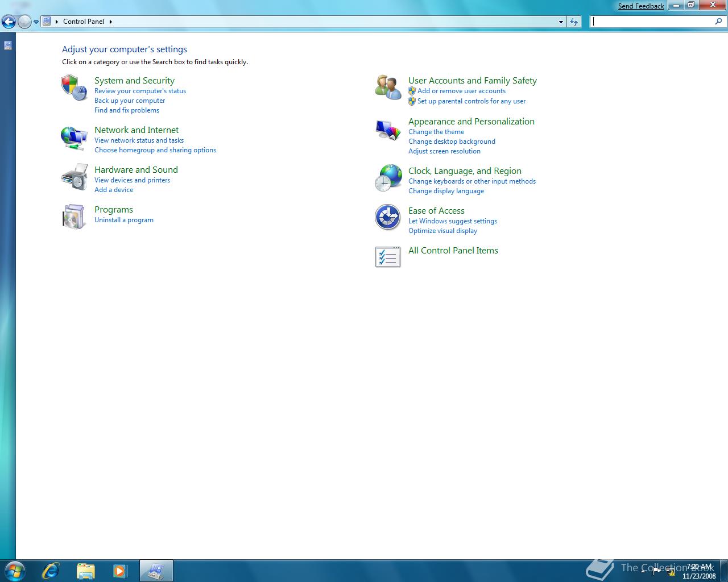Click Find and fix problems

coord(127,110)
